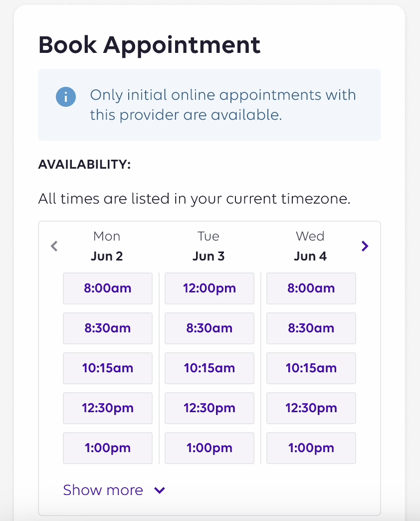Select 12:30pm on Wed Jun 4
The width and height of the screenshot is (420, 521).
click(x=311, y=408)
